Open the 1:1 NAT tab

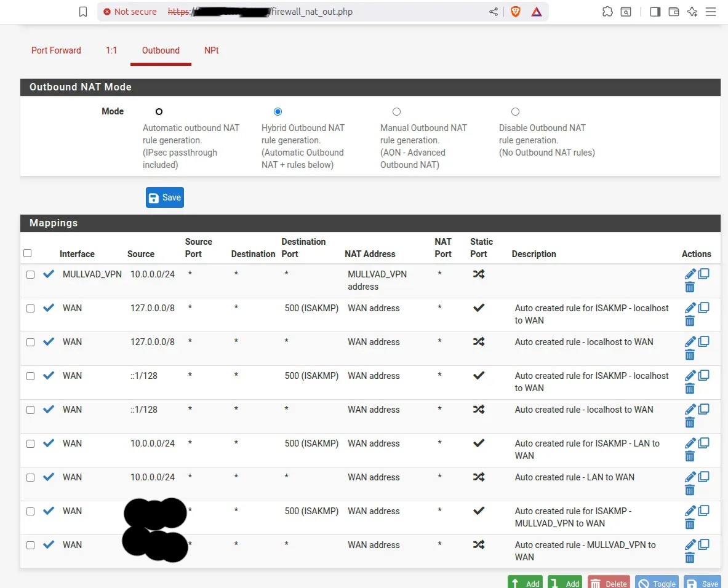111,50
